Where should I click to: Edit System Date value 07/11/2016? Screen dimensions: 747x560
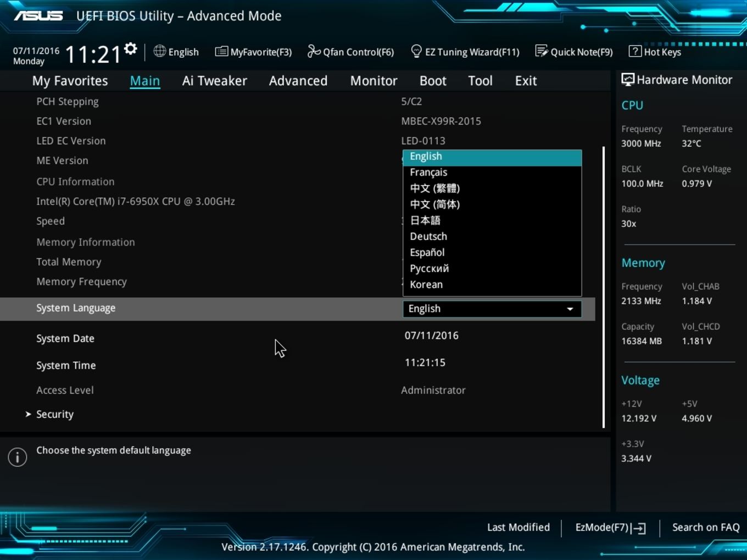[432, 335]
